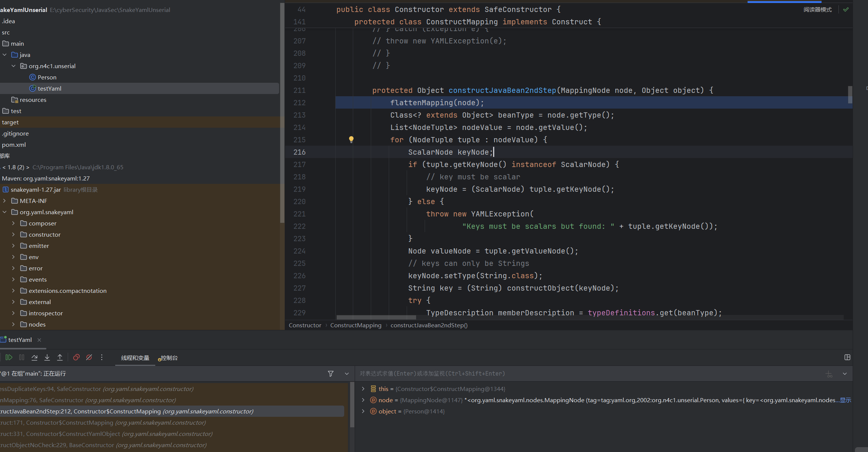The image size is (868, 452).
Task: Toggle Mute Breakpoints icon
Action: point(89,358)
